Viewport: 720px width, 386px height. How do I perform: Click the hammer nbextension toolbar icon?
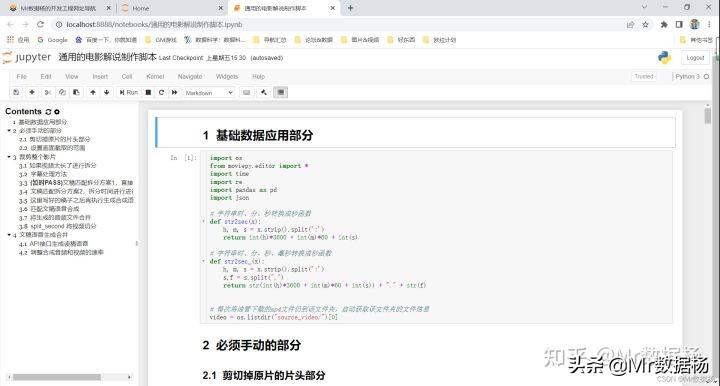264,92
